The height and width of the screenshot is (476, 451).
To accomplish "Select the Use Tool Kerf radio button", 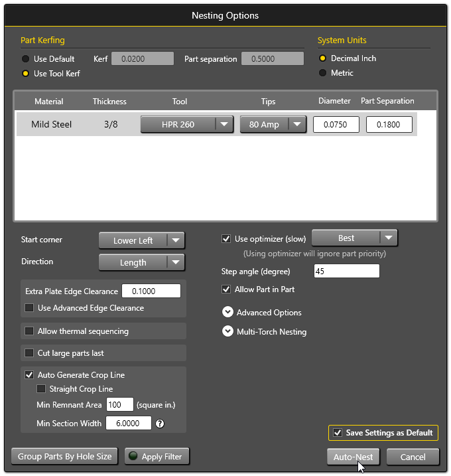I will 25,74.
